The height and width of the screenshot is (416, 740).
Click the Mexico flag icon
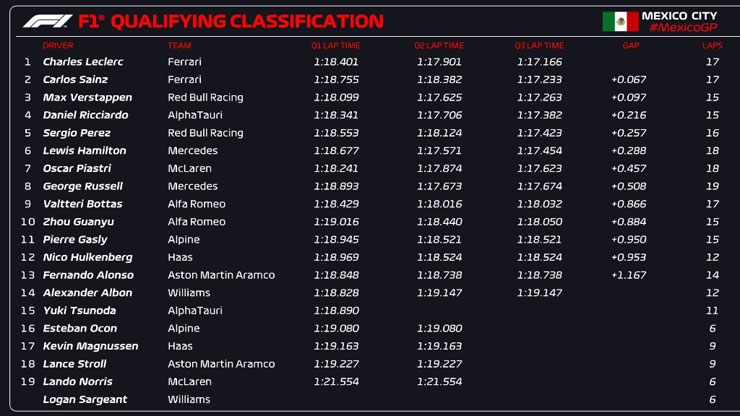(x=620, y=21)
